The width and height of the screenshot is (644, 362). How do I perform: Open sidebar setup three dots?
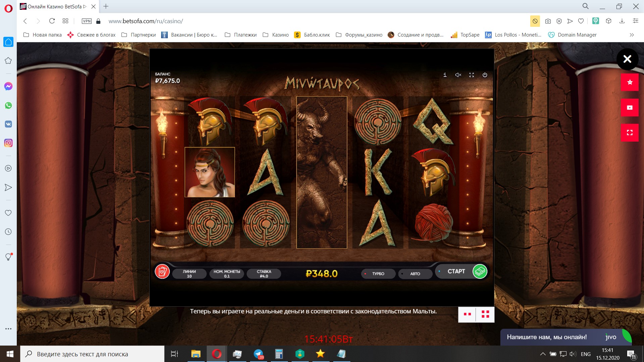point(8,329)
